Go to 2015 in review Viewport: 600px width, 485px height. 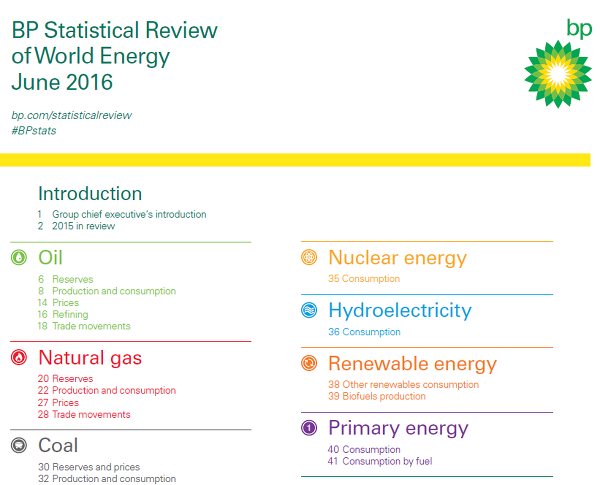point(83,226)
